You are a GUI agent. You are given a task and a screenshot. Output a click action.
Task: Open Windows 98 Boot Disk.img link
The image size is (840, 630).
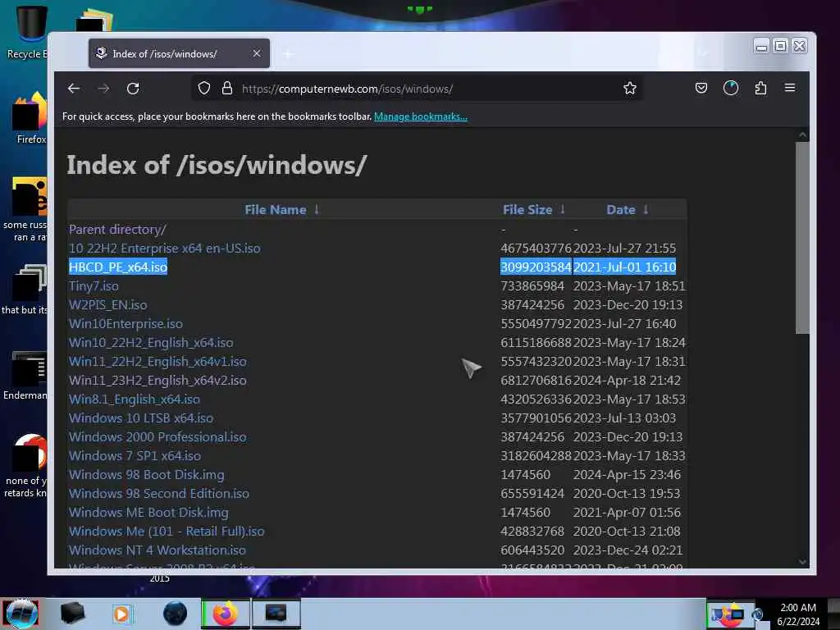(x=146, y=475)
